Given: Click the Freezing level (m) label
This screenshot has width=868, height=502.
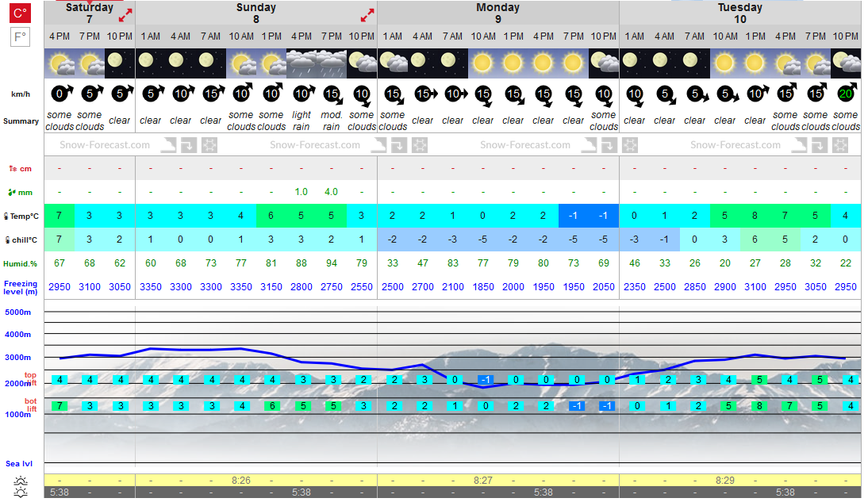Looking at the screenshot, I should [x=21, y=287].
